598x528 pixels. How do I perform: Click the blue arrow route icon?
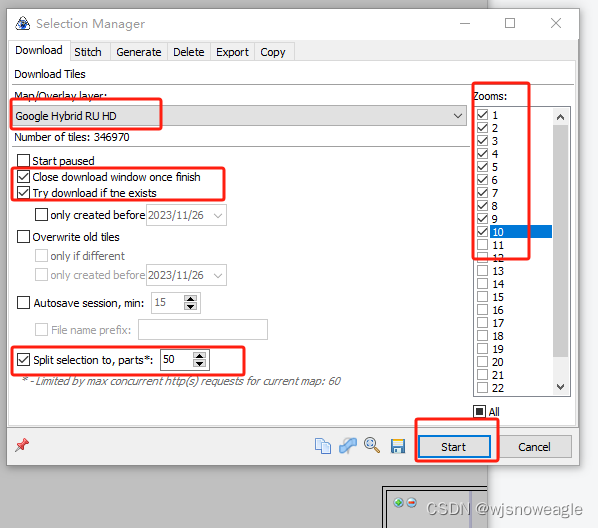347,446
